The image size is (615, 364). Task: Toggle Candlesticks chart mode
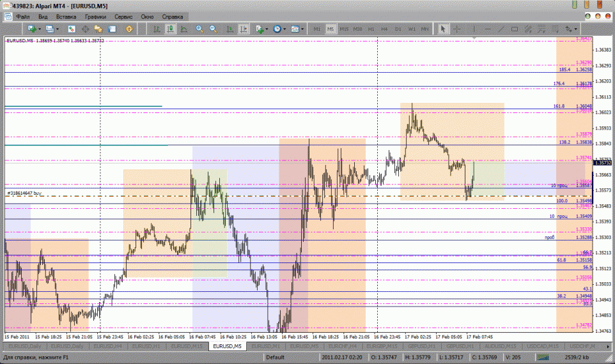(x=170, y=29)
